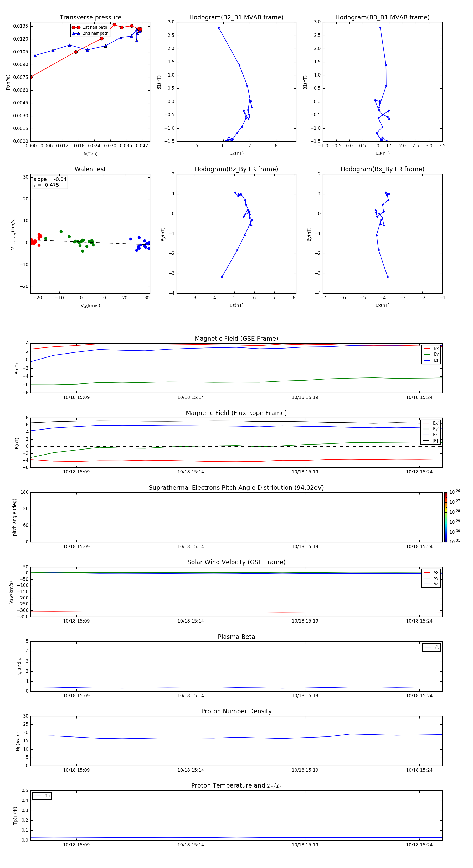Click the "Magnetic Field (Flux Rope Frame)" title
The image size is (473, 868).
tap(236, 413)
